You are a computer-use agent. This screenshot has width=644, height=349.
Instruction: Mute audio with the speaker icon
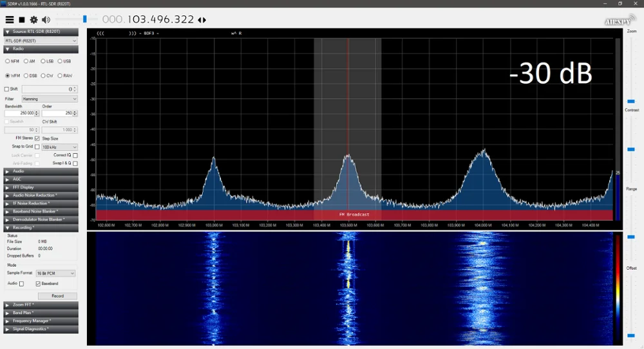pyautogui.click(x=46, y=20)
